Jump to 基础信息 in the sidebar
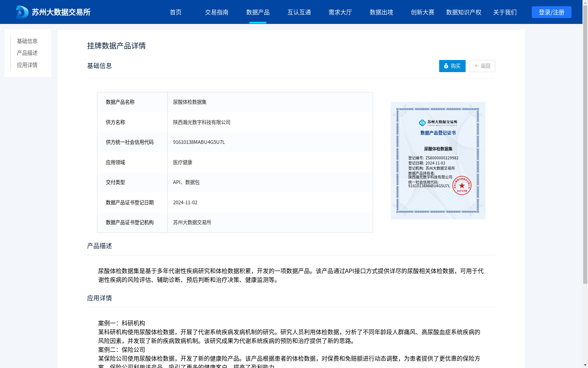588x368 pixels. click(27, 41)
